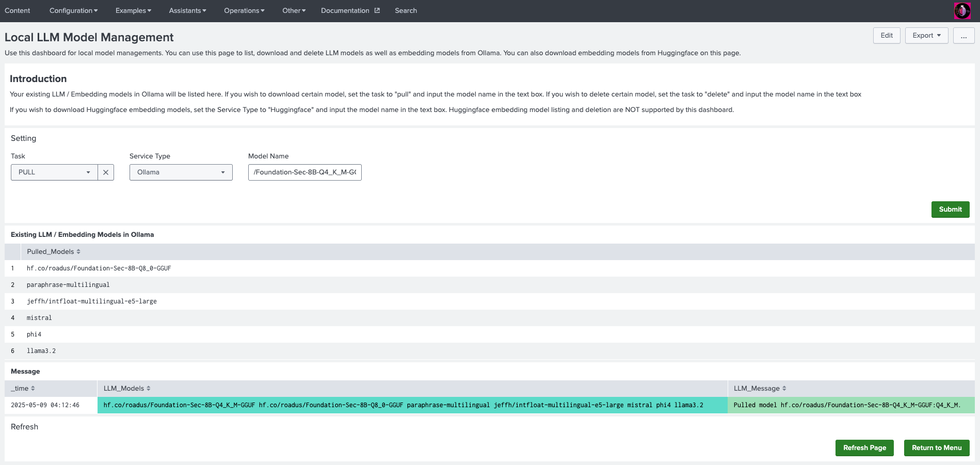Open Documentation external link
The width and height of the screenshot is (980, 465).
tap(350, 11)
